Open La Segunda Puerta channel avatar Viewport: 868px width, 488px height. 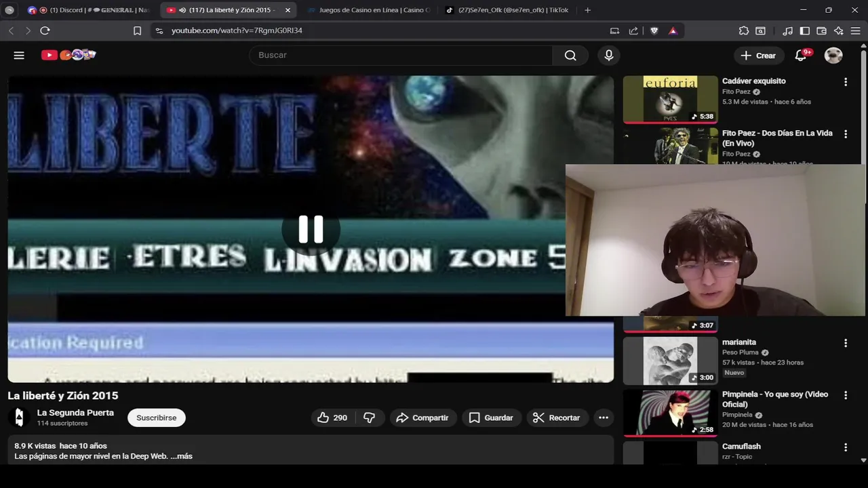tap(19, 418)
